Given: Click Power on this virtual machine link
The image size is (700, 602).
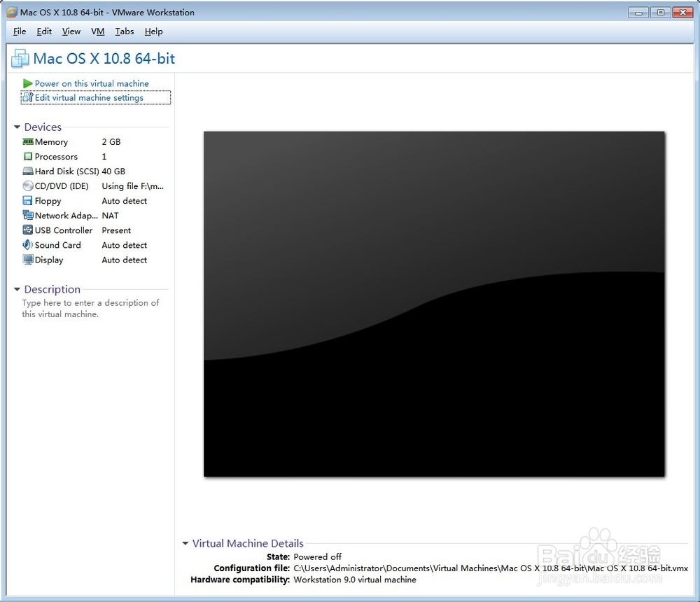Looking at the screenshot, I should pos(92,83).
